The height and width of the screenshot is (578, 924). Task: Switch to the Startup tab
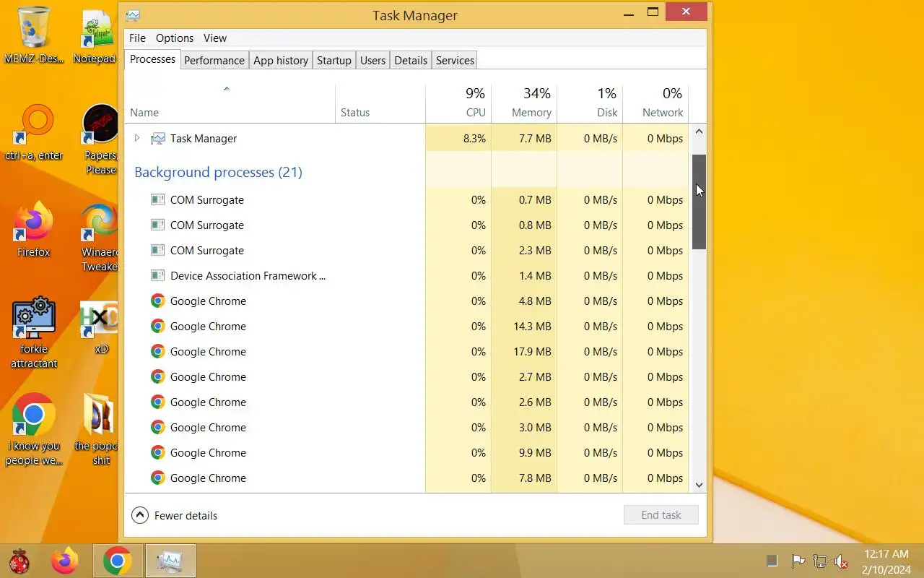334,60
